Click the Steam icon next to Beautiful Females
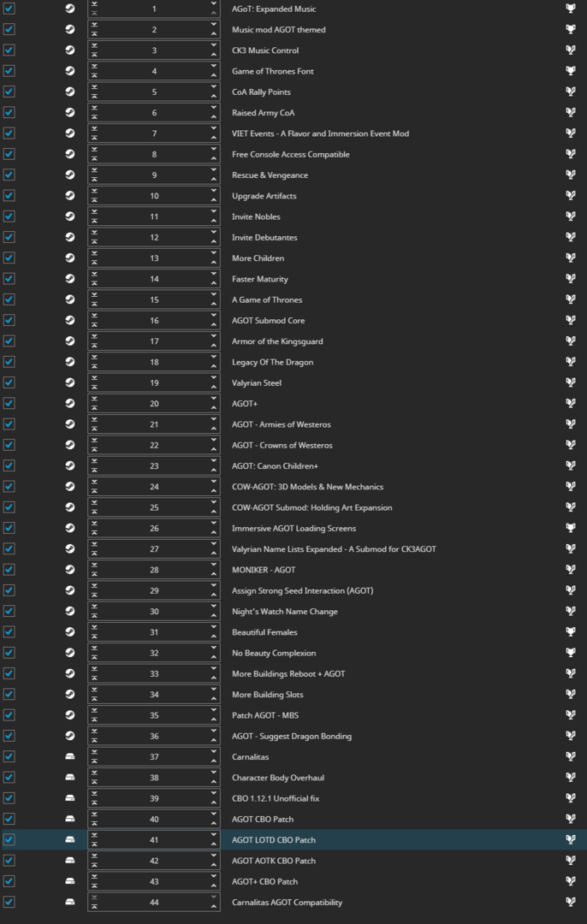Viewport: 587px width, 924px height. tap(69, 631)
